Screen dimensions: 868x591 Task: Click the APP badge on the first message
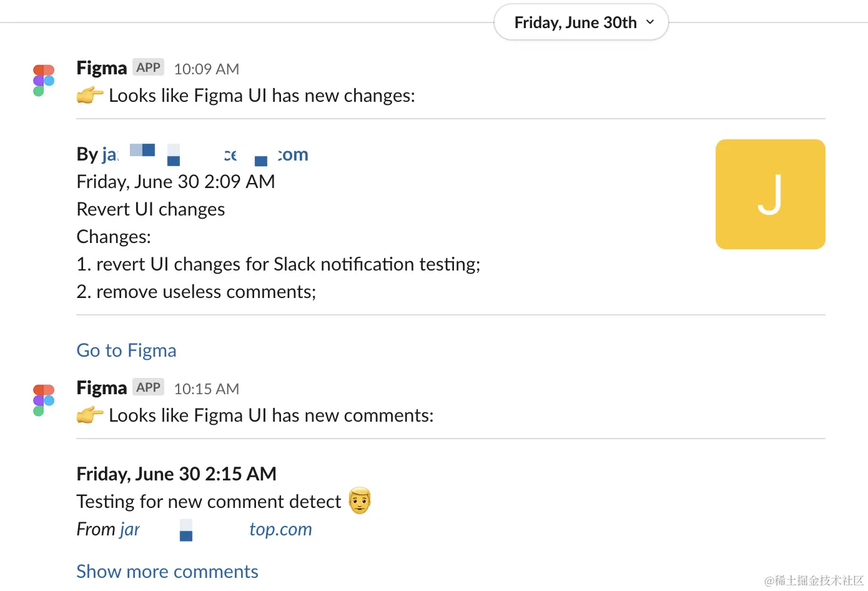149,67
